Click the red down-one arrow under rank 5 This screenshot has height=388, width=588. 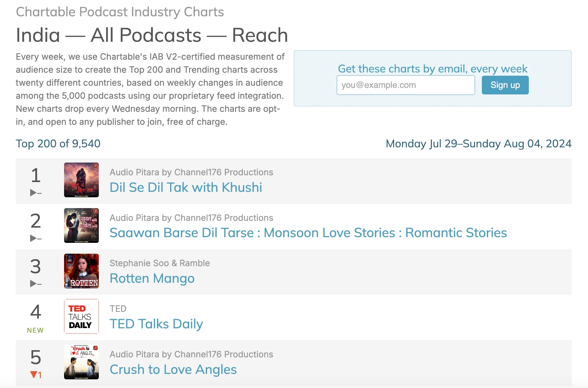pos(36,375)
